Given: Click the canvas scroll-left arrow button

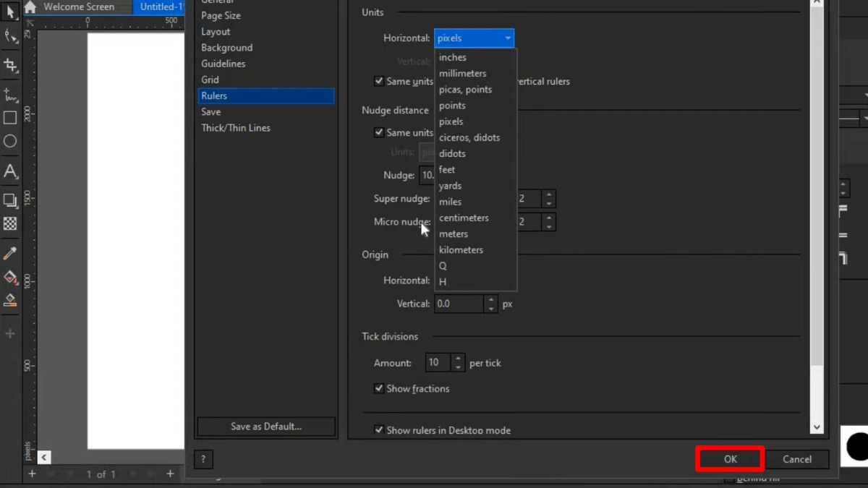Looking at the screenshot, I should click(44, 457).
